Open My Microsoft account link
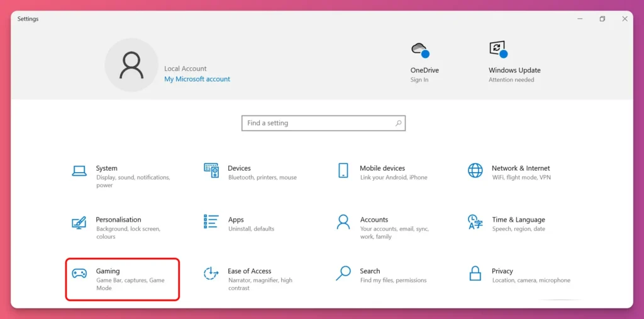 point(197,79)
